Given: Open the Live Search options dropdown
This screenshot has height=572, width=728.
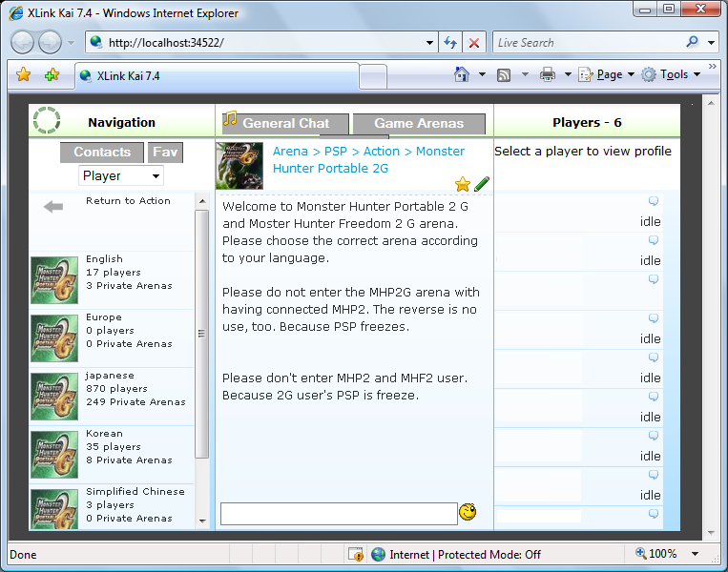Looking at the screenshot, I should tap(711, 43).
